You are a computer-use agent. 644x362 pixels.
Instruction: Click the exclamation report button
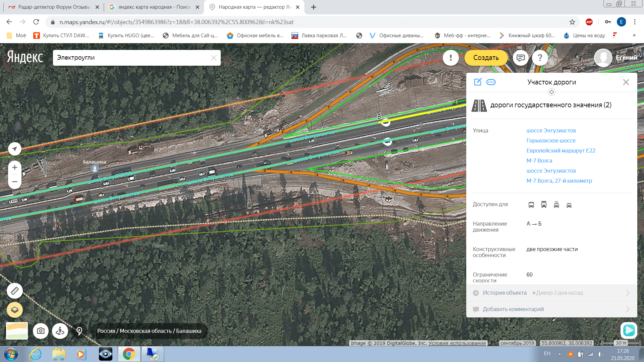(450, 58)
